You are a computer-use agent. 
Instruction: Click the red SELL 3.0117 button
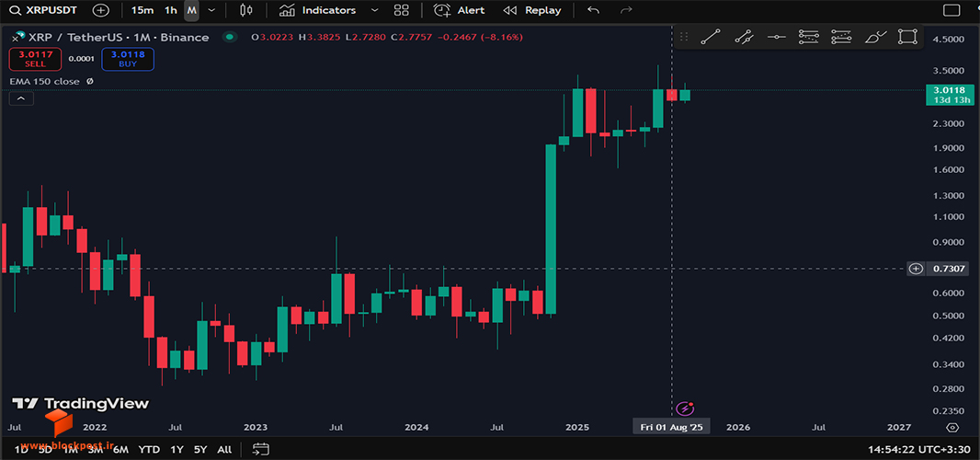point(35,60)
